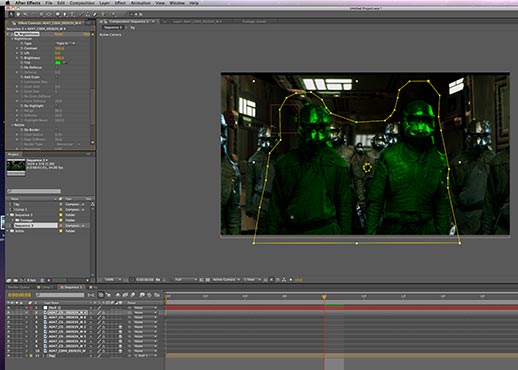Click the new composition icon in Project panel
Screen dimensions: 518x370
click(x=21, y=280)
